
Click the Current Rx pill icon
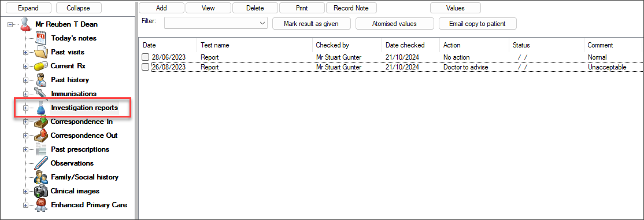click(40, 66)
